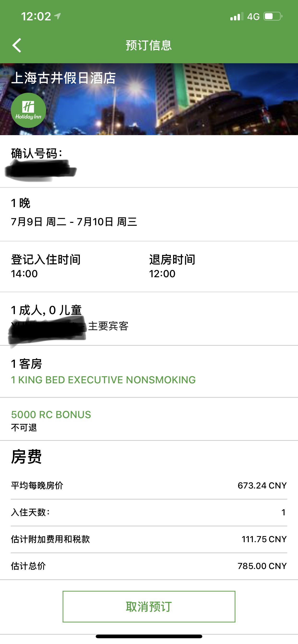Image resolution: width=298 pixels, height=644 pixels.
Task: Open the 5000 RC BONUS rate details
Action: [51, 415]
